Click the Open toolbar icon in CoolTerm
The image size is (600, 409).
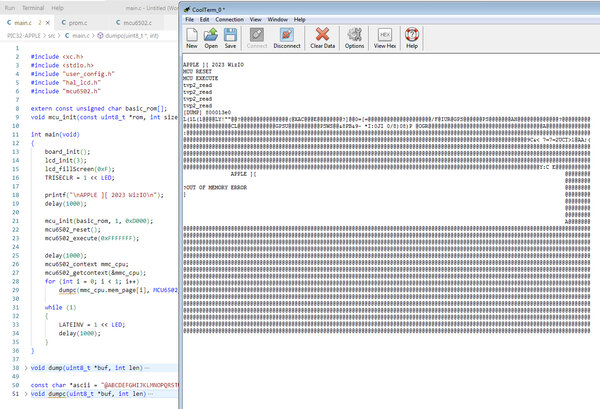click(x=211, y=38)
